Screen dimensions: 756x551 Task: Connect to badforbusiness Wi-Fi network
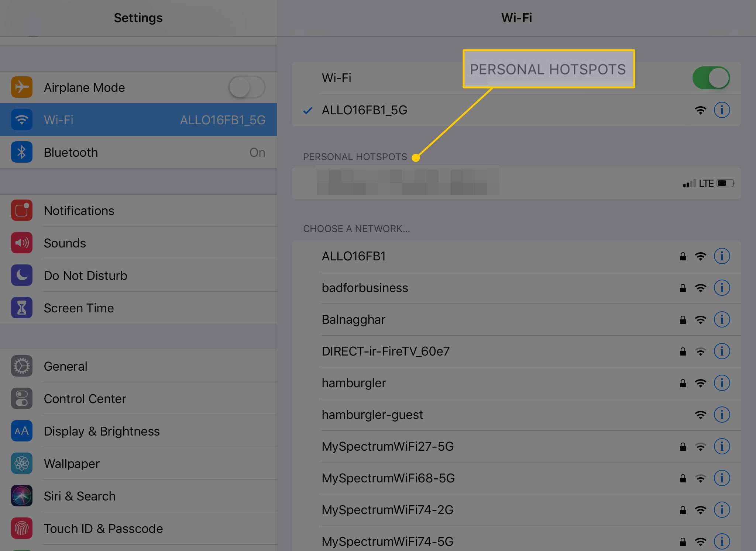pos(365,288)
